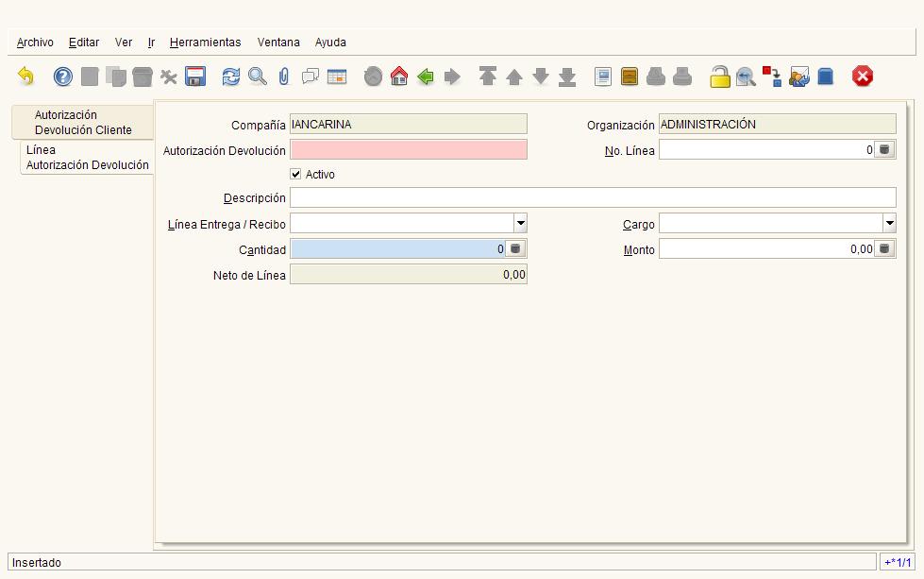The height and width of the screenshot is (579, 924).
Task: Click the first grayed print preview icon
Action: click(x=656, y=77)
